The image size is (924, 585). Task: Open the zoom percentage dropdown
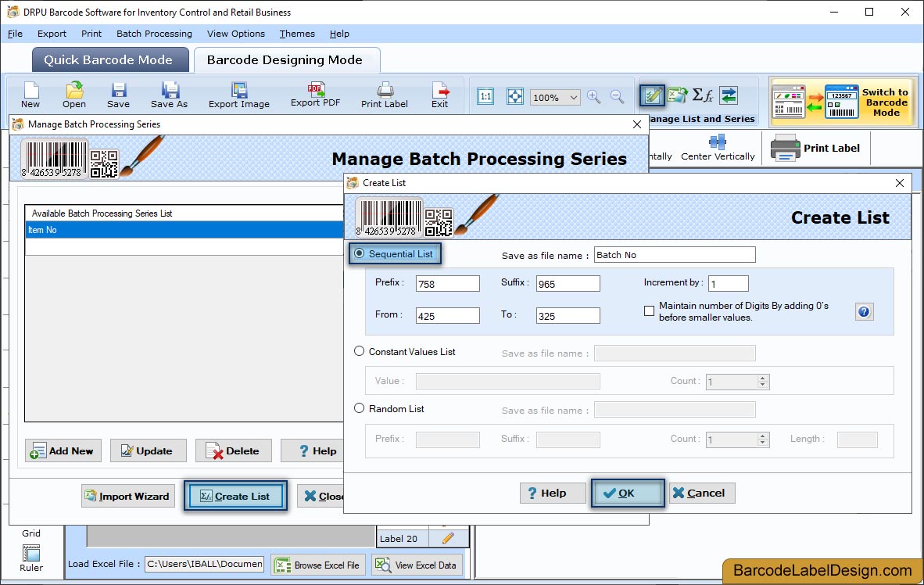[573, 97]
